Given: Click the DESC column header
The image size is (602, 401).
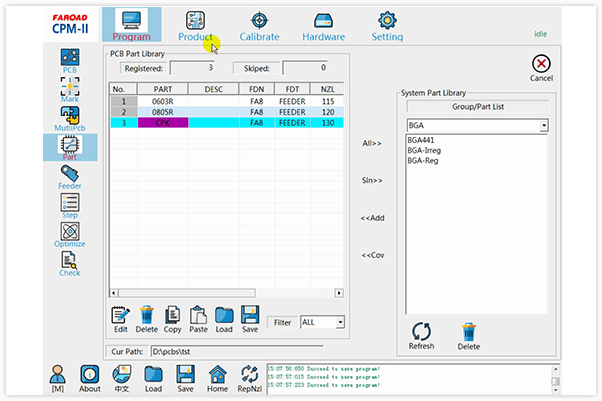Looking at the screenshot, I should tap(213, 89).
